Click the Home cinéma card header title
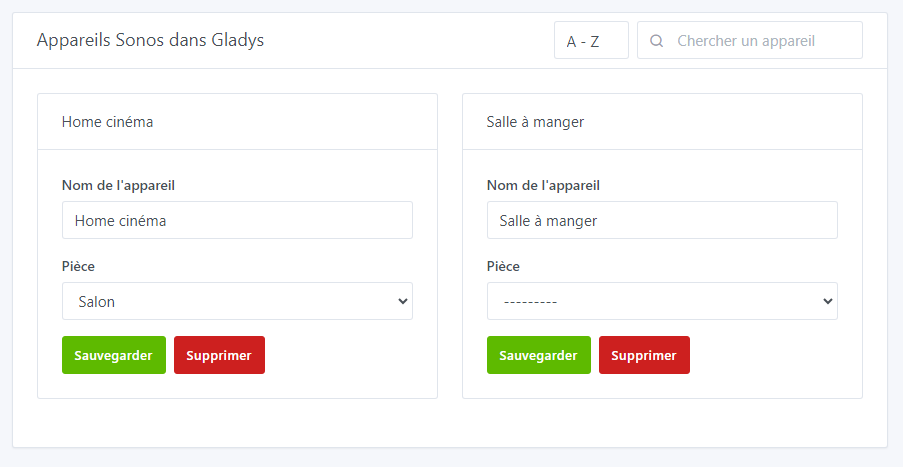The image size is (903, 467). point(108,122)
